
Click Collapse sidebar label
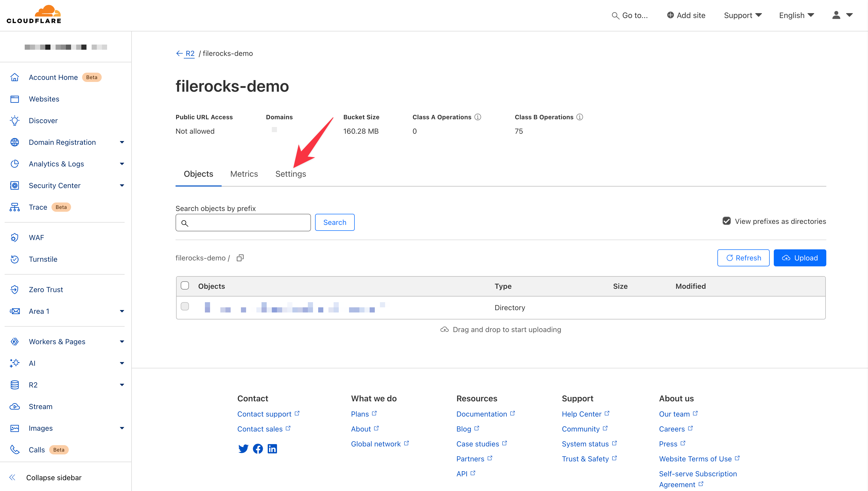(54, 477)
